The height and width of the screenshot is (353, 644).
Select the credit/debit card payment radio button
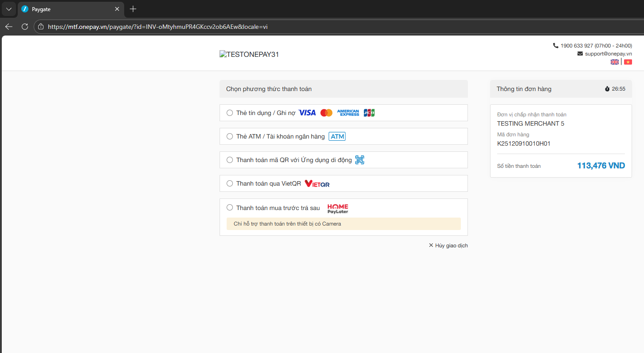pyautogui.click(x=230, y=113)
